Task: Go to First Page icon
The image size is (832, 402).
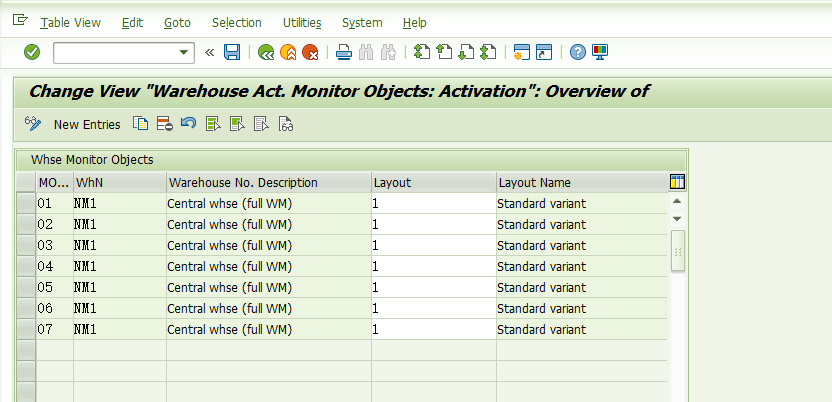Action: 422,52
